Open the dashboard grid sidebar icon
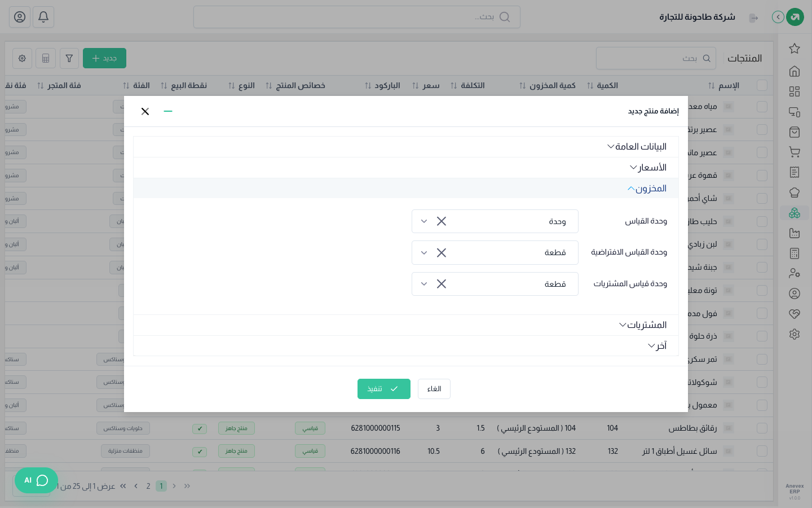This screenshot has width=812, height=508. pyautogui.click(x=795, y=91)
